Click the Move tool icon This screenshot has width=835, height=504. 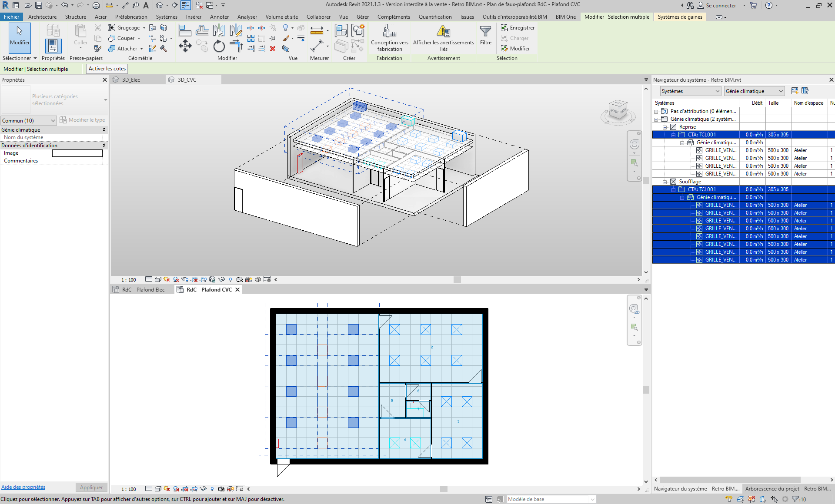[x=185, y=46]
